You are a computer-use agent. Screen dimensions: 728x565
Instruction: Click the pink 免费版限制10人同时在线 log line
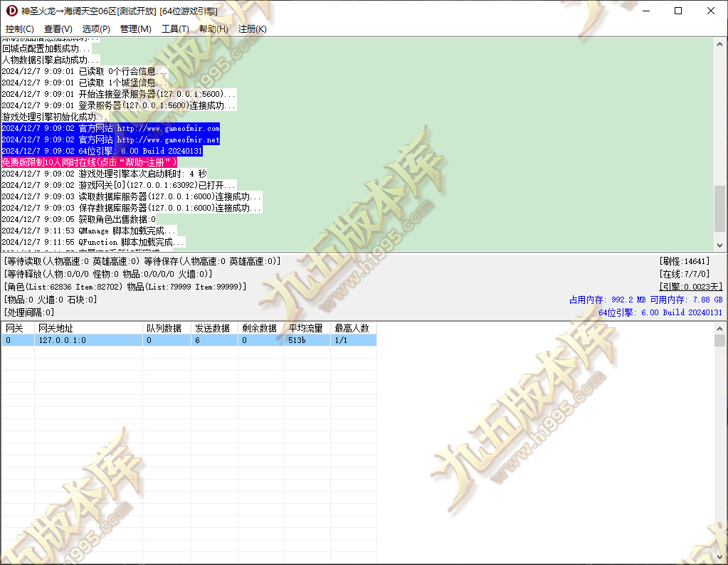click(x=89, y=162)
